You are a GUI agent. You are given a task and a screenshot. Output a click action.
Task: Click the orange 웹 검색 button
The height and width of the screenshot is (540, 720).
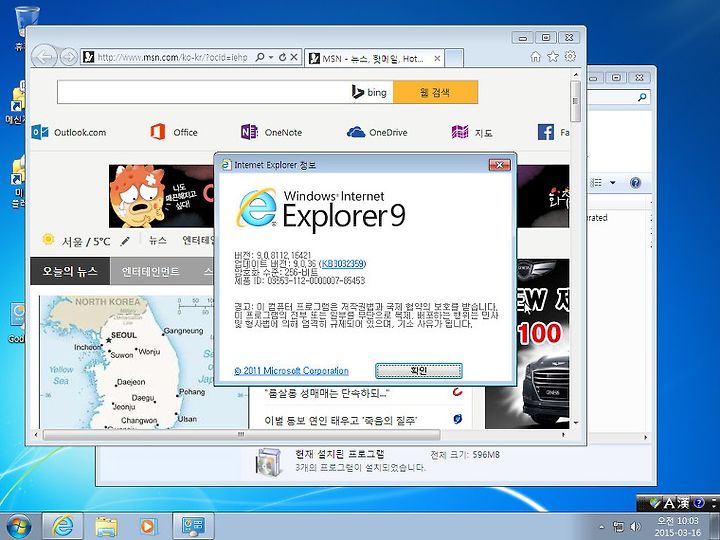pyautogui.click(x=435, y=92)
